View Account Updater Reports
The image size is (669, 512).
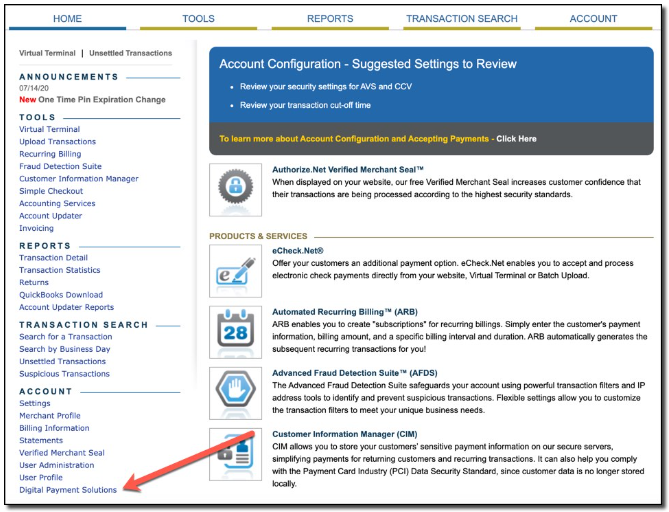click(67, 307)
